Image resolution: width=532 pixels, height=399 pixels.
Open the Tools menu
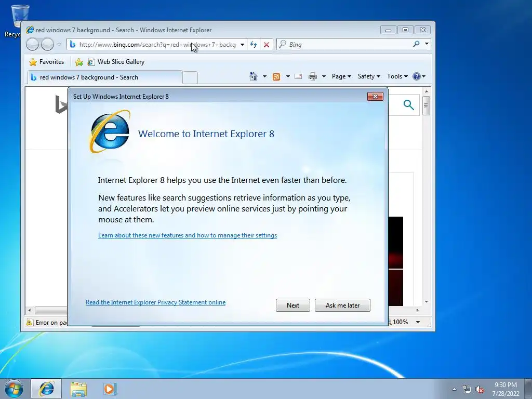coord(397,76)
